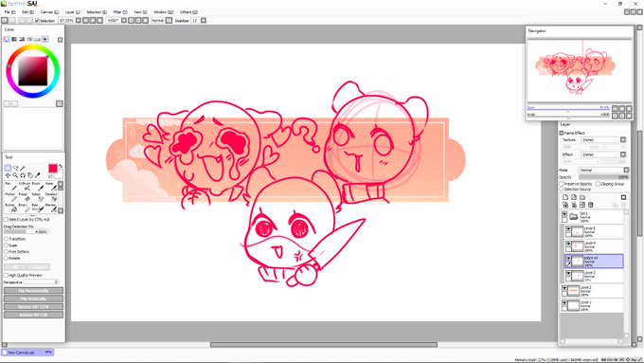This screenshot has width=644, height=363.
Task: Hide Layer 5 visibility eye
Action: pyautogui.click(x=568, y=228)
